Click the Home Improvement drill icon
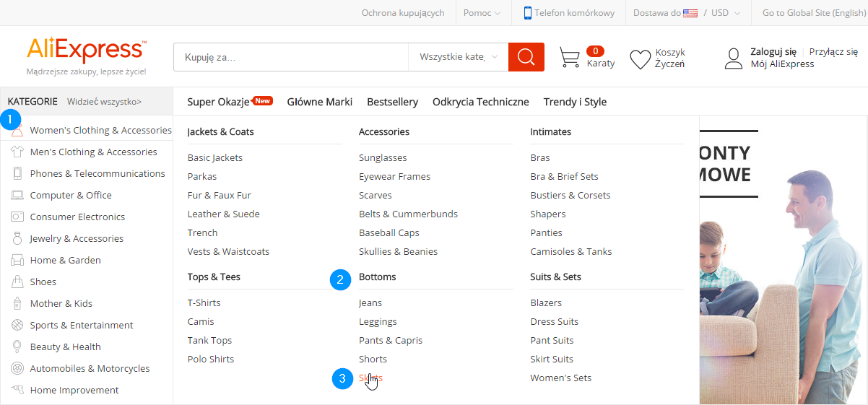Image resolution: width=868 pixels, height=405 pixels. click(17, 390)
